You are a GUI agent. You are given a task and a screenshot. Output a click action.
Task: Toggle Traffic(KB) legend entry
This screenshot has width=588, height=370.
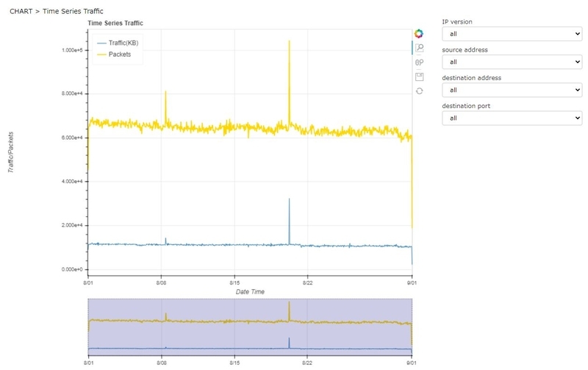118,43
